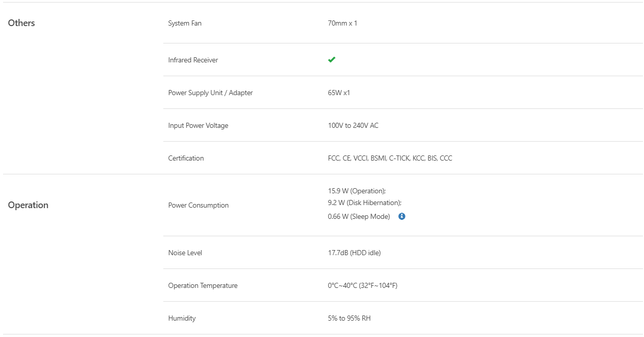This screenshot has width=644, height=337.
Task: Click the 9.2 W (Disk Hibernation) text
Action: [x=364, y=203]
